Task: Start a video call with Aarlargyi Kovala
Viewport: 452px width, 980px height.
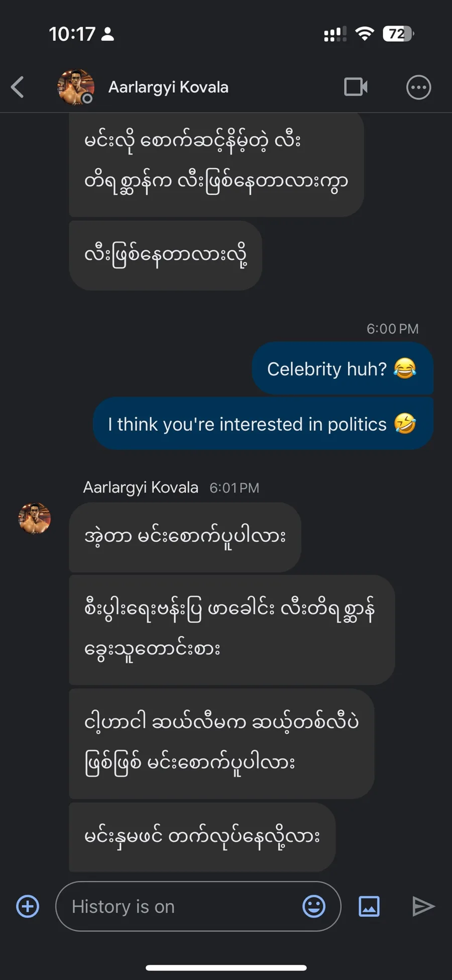Action: coord(356,87)
